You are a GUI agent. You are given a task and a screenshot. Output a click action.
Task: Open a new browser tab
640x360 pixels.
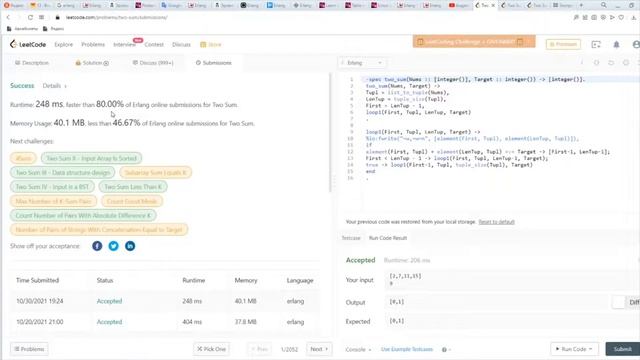(581, 5)
